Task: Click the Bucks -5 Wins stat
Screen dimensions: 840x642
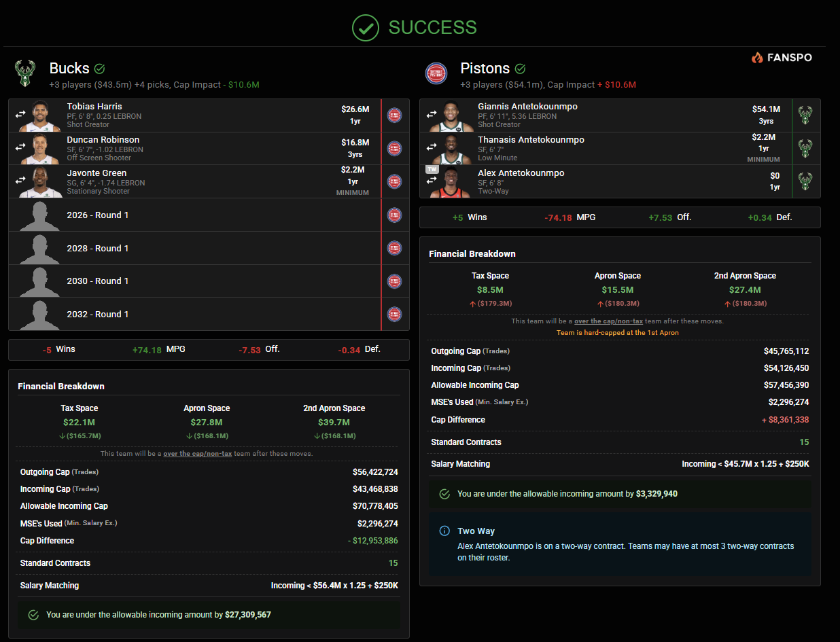Action: tap(58, 349)
